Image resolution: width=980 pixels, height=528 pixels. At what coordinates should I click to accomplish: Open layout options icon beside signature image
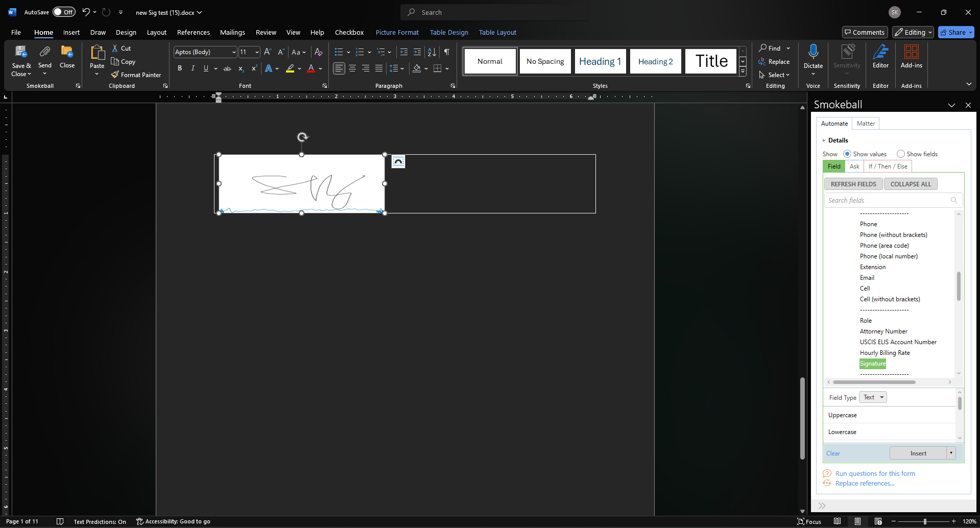coord(398,162)
